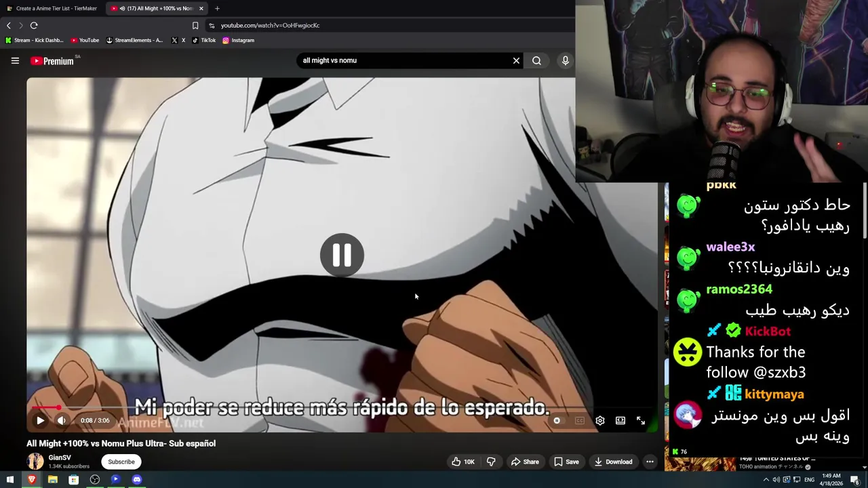Image resolution: width=868 pixels, height=488 pixels.
Task: Open the Windows notification center
Action: coord(855,481)
